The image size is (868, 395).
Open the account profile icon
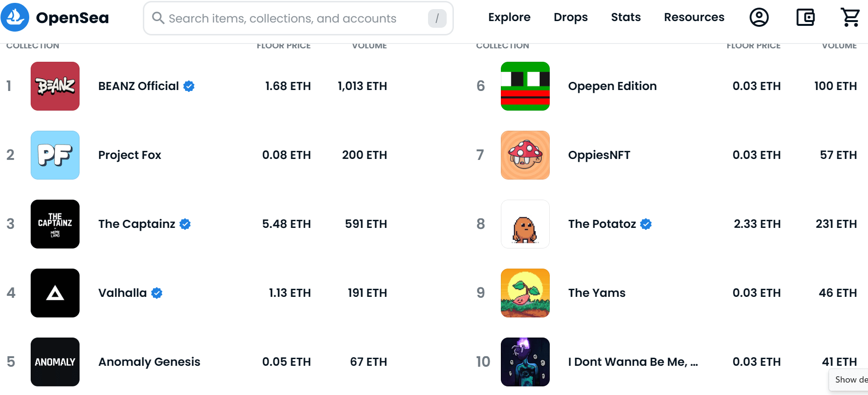[x=759, y=17]
